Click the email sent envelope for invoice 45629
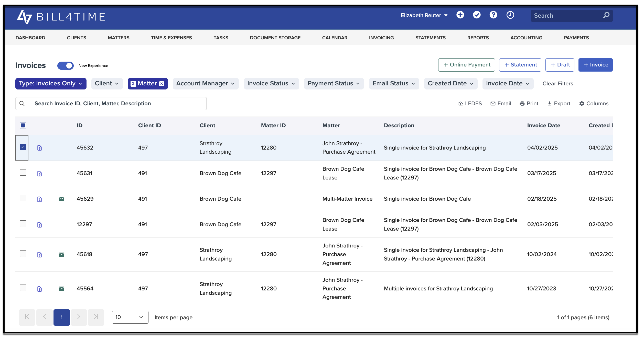Screen dimensions: 644x340 point(61,199)
